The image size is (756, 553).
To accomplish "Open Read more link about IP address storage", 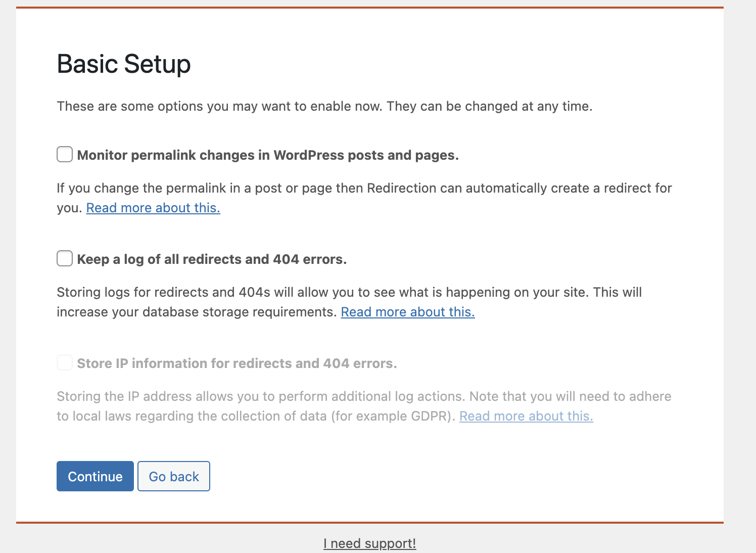I will (526, 416).
